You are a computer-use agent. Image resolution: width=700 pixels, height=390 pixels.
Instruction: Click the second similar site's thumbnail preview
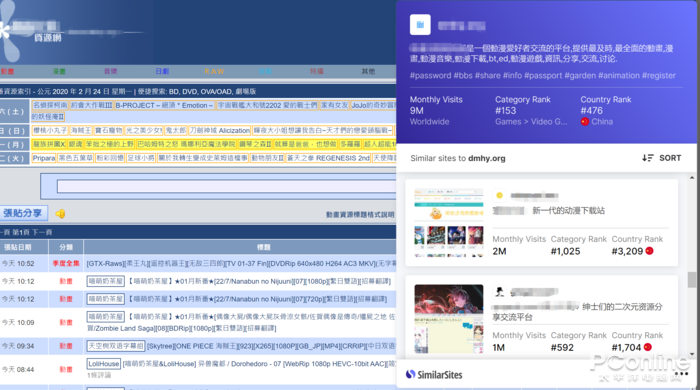(449, 319)
